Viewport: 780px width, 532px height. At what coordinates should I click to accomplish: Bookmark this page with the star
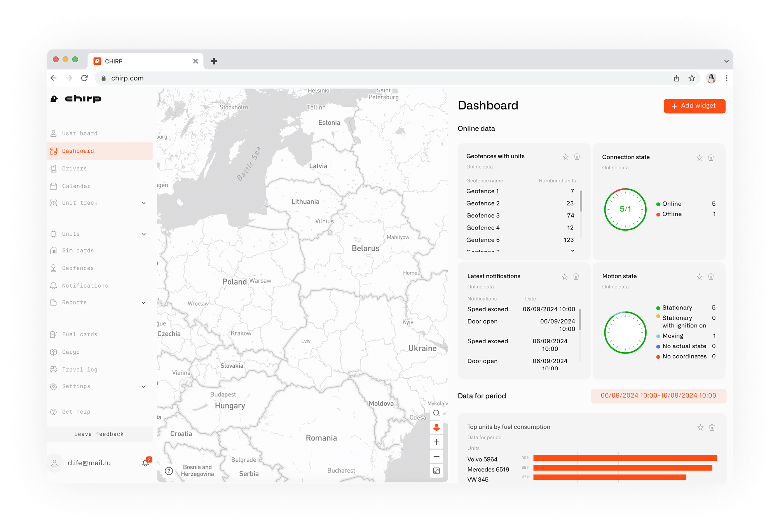pyautogui.click(x=692, y=78)
